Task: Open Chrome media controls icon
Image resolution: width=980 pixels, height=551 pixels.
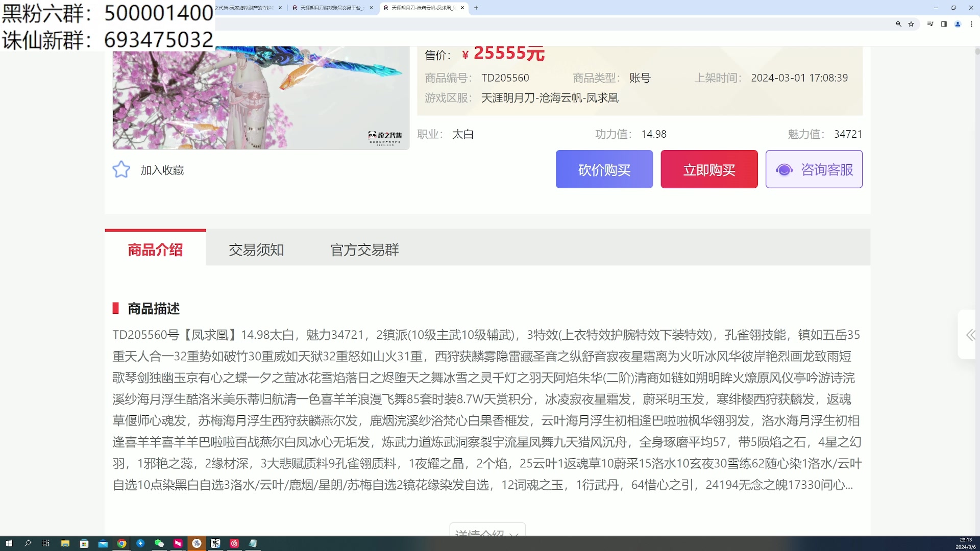Action: (930, 24)
